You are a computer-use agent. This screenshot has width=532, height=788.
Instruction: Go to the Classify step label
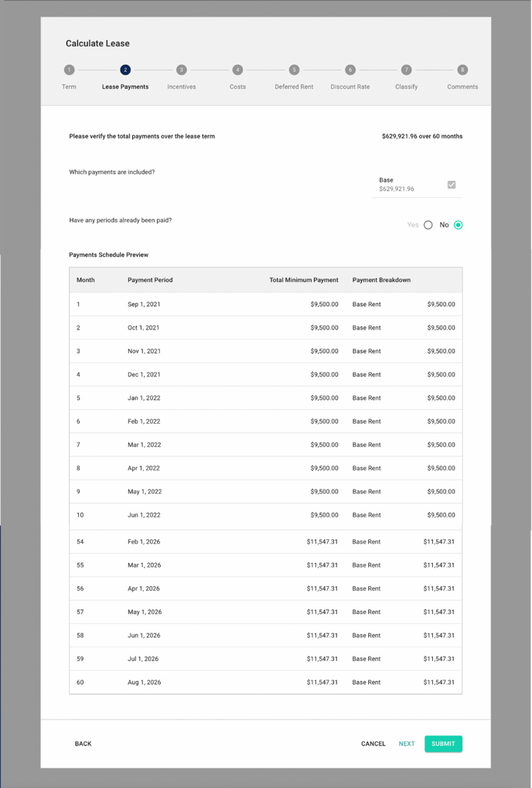(x=407, y=87)
